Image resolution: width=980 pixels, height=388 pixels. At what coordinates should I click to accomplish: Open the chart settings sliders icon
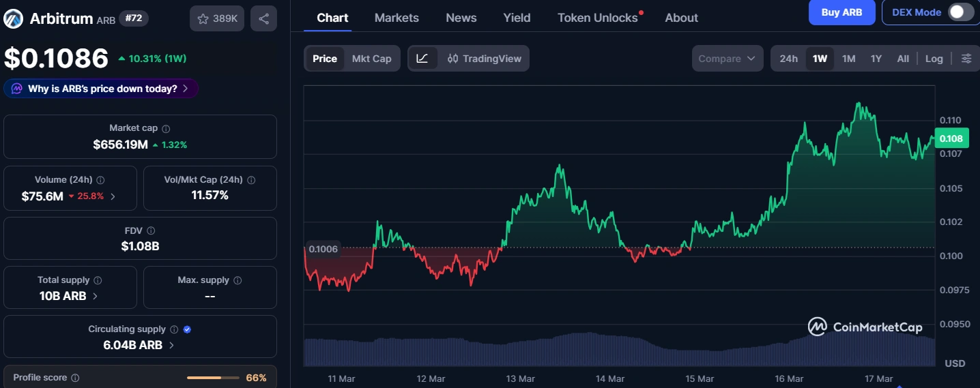966,59
